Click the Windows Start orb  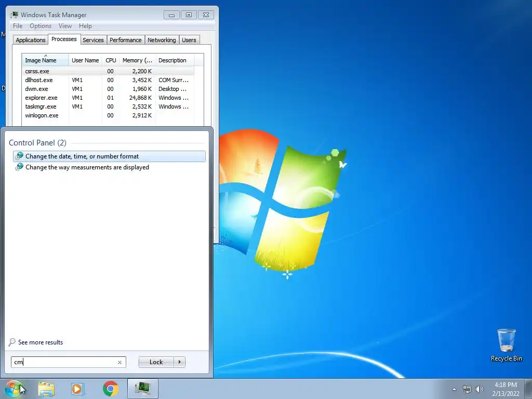pos(13,389)
